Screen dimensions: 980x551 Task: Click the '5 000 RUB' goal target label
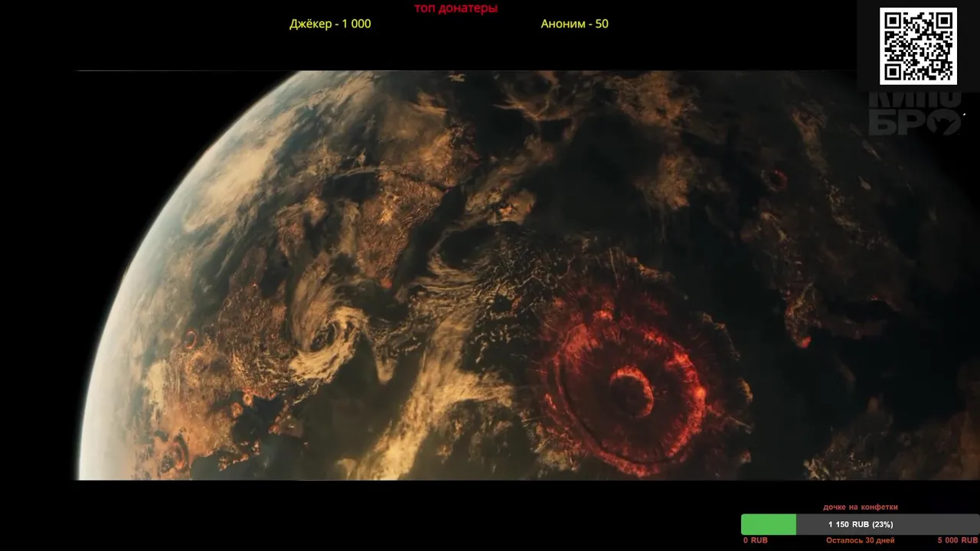coord(958,540)
